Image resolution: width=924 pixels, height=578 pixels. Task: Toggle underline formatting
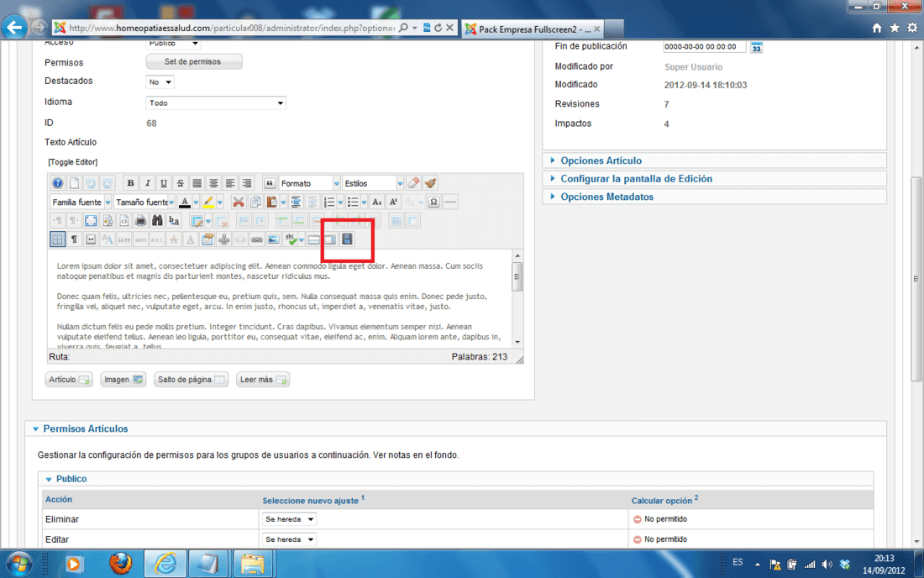(164, 183)
